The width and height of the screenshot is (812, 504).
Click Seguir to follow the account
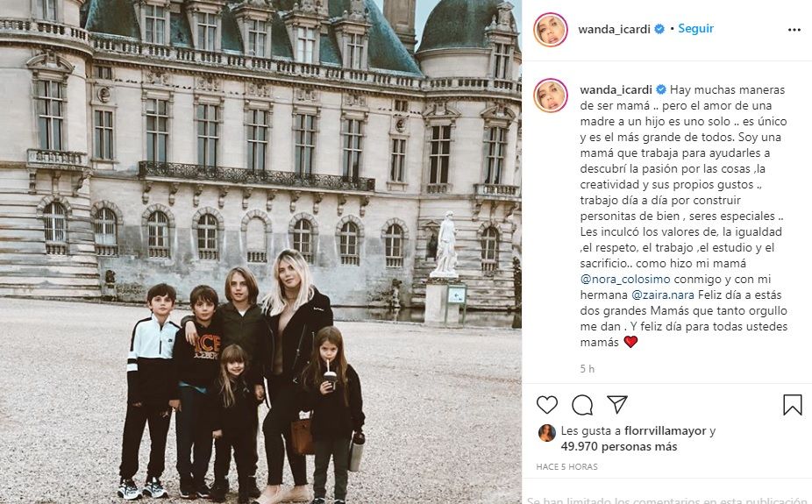click(695, 28)
